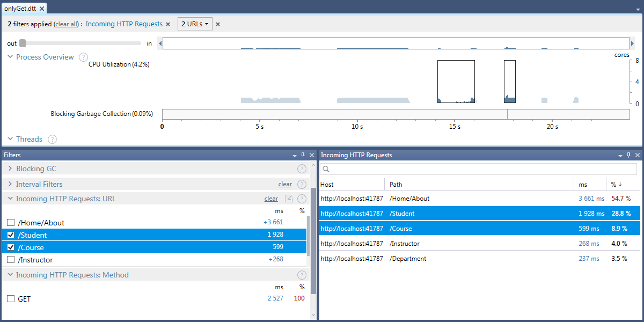
Task: Open the 2 URLs dropdown
Action: coord(195,24)
